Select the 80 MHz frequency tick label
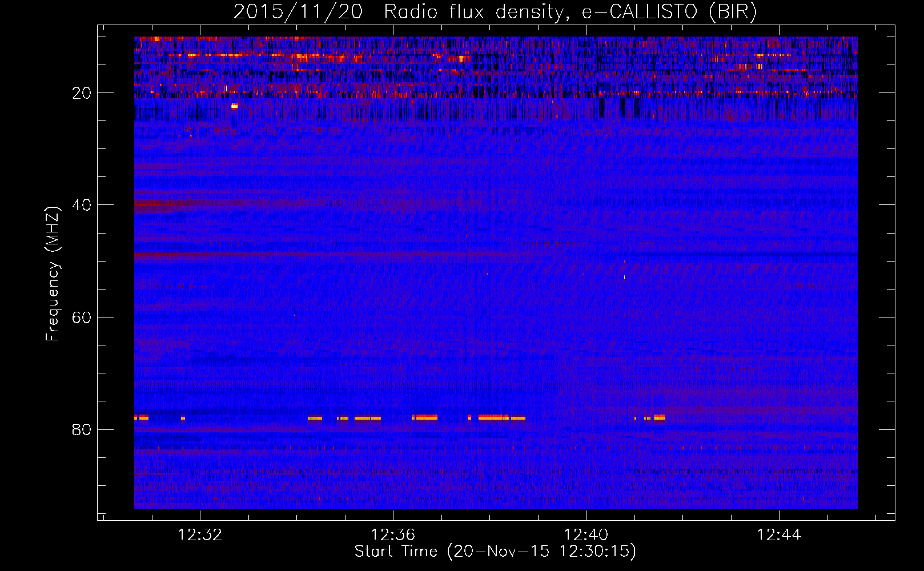 pos(82,429)
